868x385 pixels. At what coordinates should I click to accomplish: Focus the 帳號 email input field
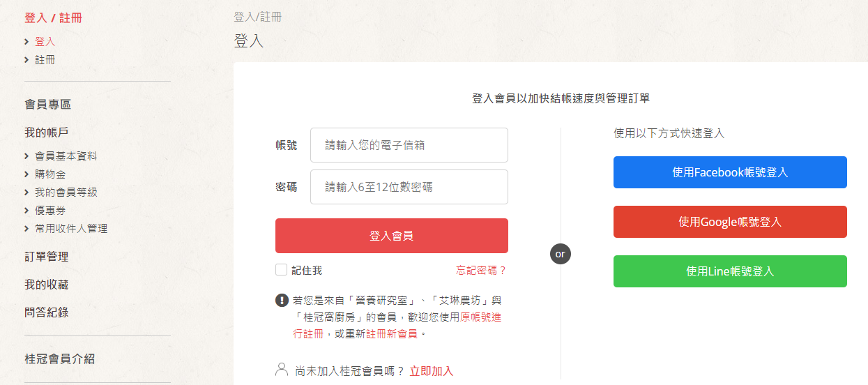(x=409, y=145)
